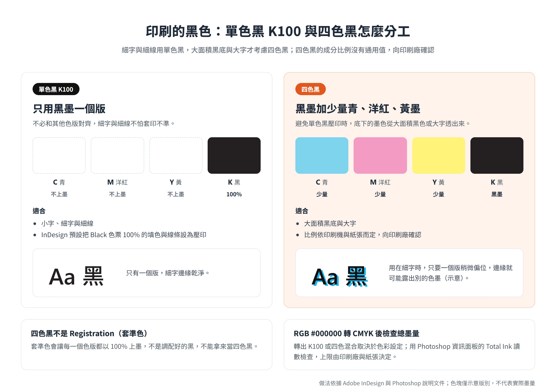Image resolution: width=556 pixels, height=392 pixels.
Task: Select the cyan swatch in 四色黑 card
Action: tap(322, 155)
